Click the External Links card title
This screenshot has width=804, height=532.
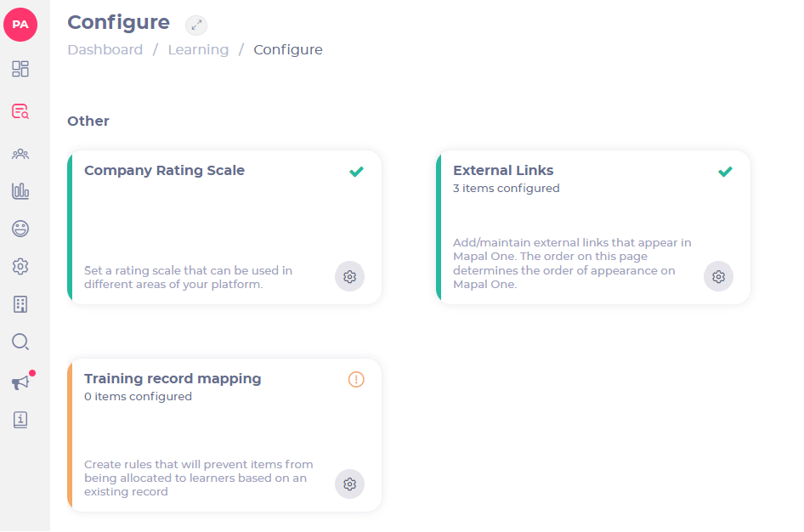503,170
